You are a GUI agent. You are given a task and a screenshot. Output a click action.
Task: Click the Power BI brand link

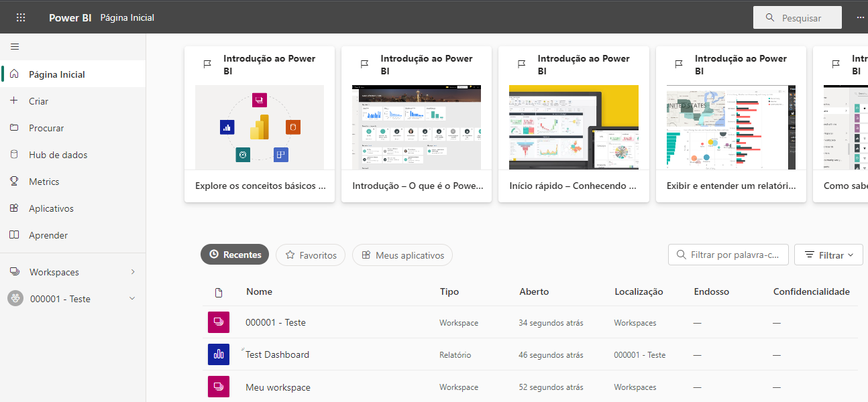point(70,17)
